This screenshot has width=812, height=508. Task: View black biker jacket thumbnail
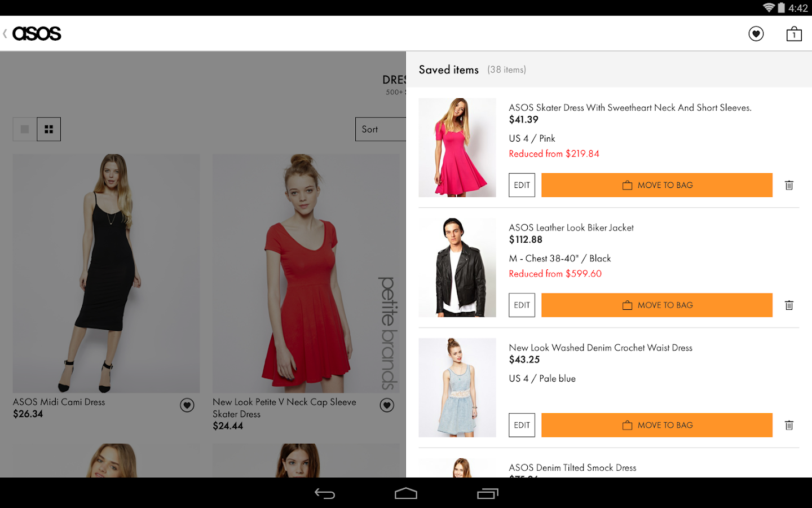[x=457, y=268]
